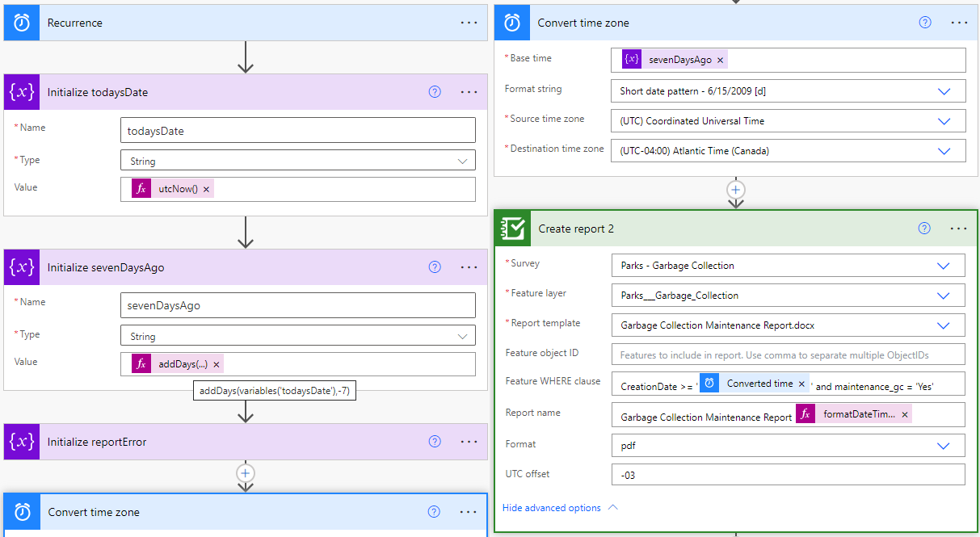Open the Report template dropdown

[x=943, y=325]
